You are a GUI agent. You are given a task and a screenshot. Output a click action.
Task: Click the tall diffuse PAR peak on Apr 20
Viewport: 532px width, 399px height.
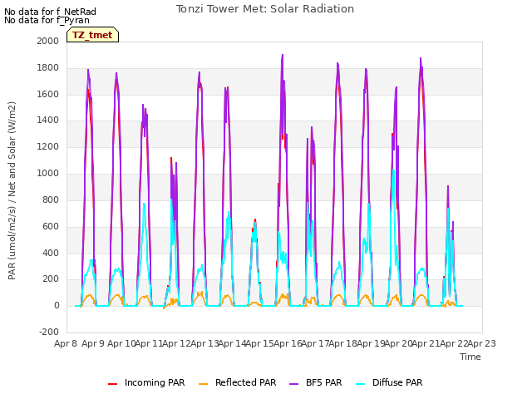pyautogui.click(x=393, y=170)
